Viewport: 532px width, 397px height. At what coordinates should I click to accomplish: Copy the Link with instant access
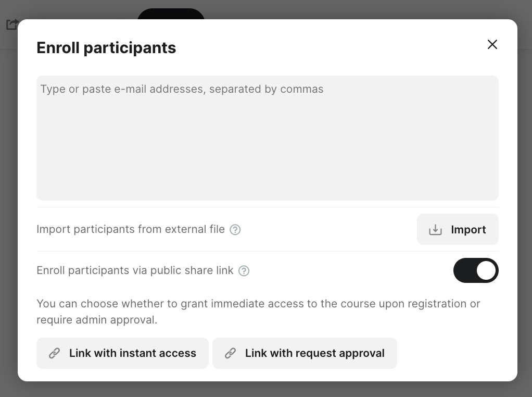click(122, 353)
